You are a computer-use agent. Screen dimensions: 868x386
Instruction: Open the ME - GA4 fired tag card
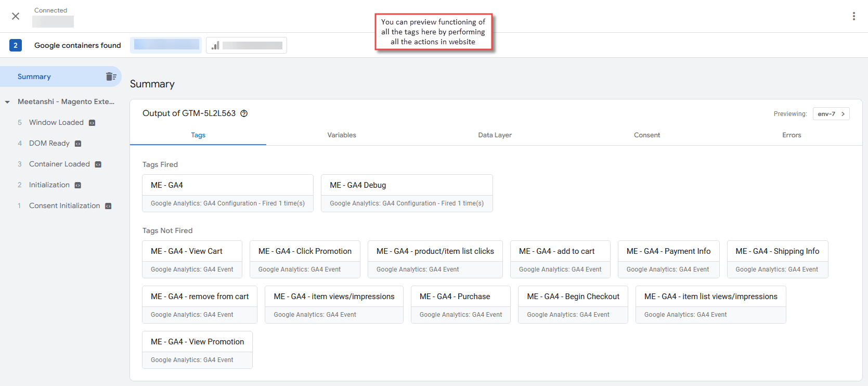[228, 193]
